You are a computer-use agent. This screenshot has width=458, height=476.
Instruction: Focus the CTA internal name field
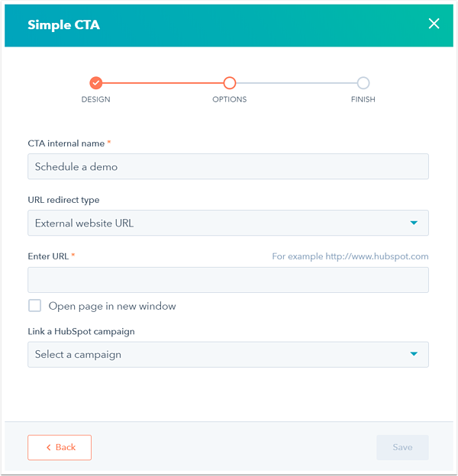coord(227,166)
